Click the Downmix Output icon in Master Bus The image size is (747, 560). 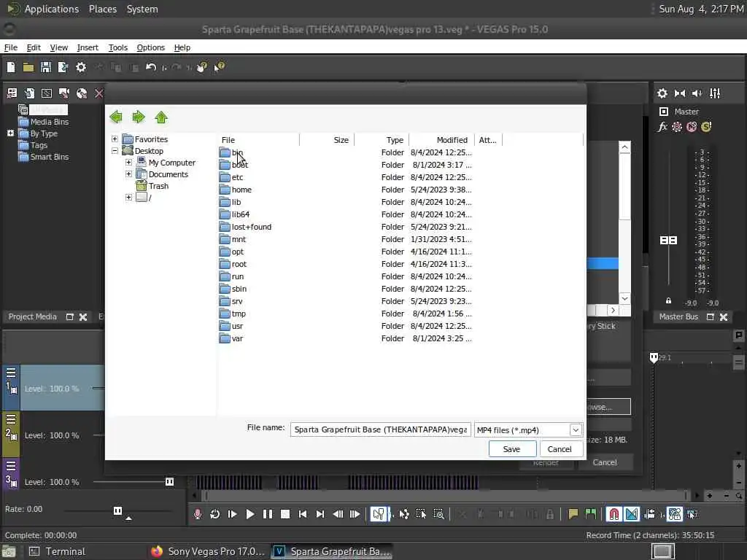point(680,93)
